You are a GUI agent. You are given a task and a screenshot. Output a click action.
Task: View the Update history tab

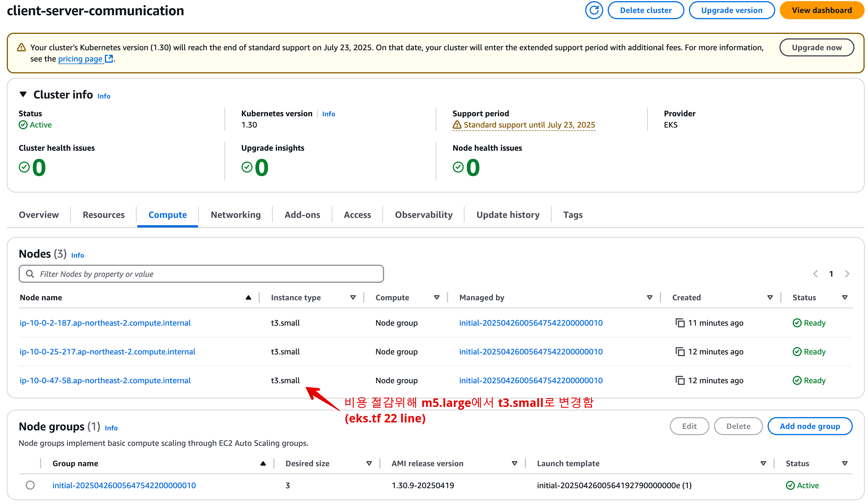coord(508,215)
